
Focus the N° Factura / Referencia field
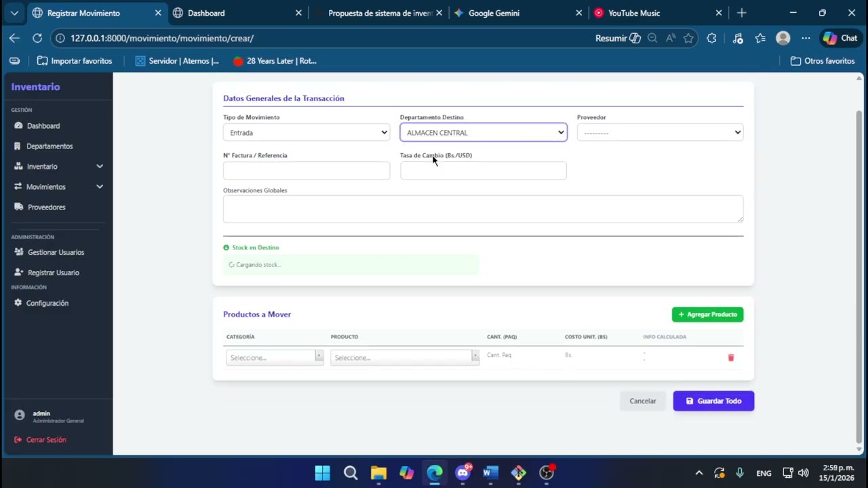pos(307,171)
